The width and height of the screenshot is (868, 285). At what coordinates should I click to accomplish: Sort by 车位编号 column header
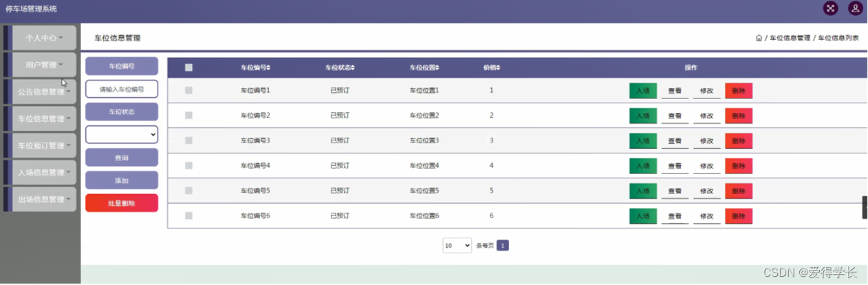pos(255,67)
